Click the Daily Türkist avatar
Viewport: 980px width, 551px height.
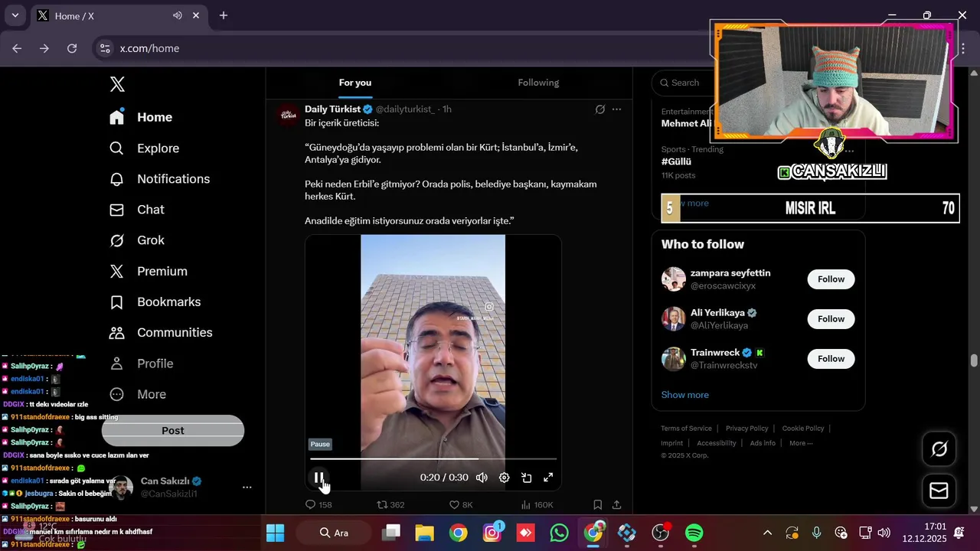coord(289,116)
